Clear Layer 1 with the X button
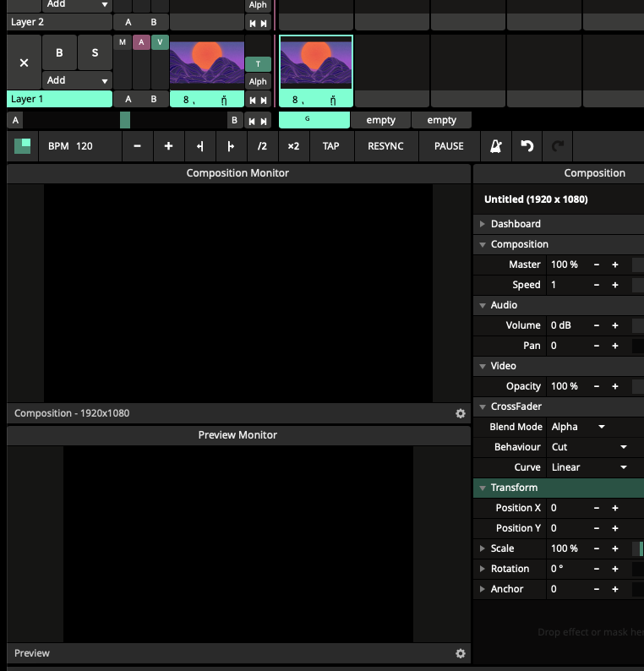The height and width of the screenshot is (671, 644). 24,63
